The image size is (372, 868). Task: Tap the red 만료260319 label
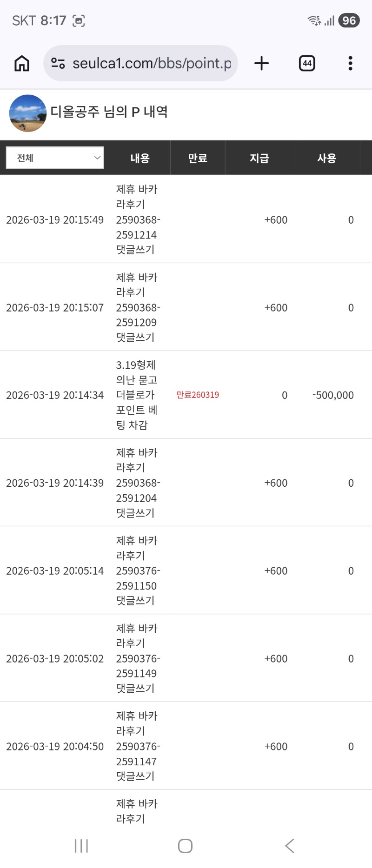(198, 395)
